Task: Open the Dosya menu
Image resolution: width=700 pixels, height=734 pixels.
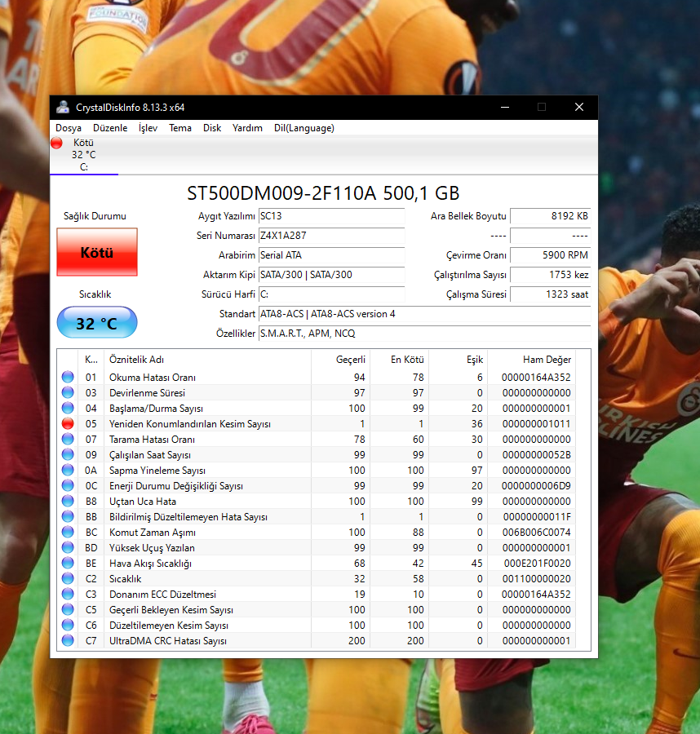Action: coord(69,128)
